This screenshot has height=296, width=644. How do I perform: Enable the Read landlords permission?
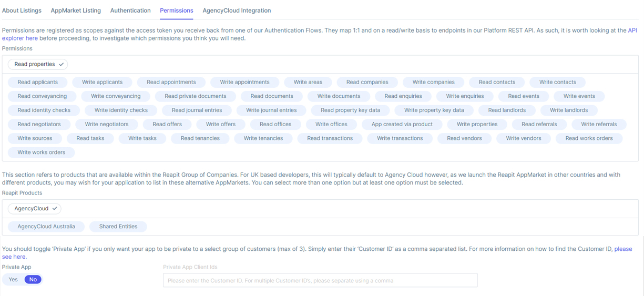506,110
